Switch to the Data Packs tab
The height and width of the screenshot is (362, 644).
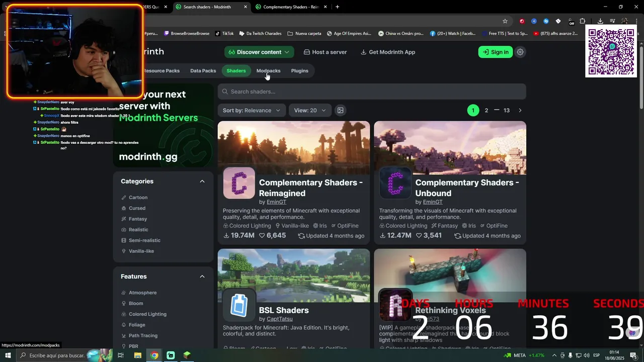203,71
